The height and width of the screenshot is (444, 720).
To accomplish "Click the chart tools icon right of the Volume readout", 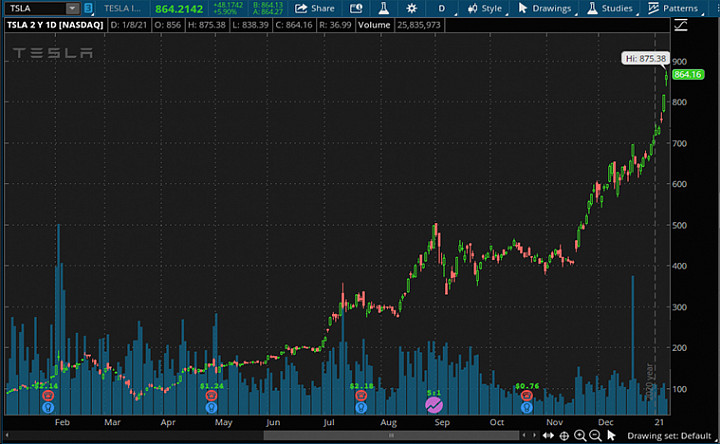I will [x=681, y=25].
